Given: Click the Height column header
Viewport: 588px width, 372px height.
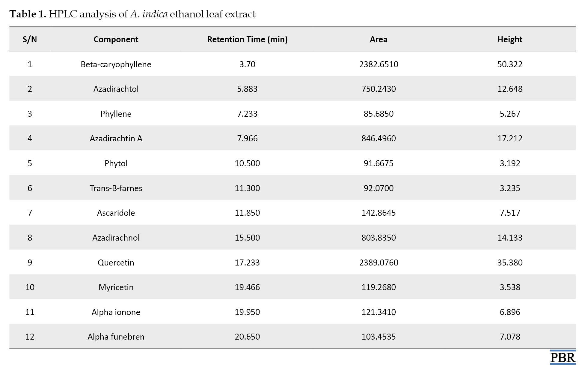Looking at the screenshot, I should (x=509, y=39).
